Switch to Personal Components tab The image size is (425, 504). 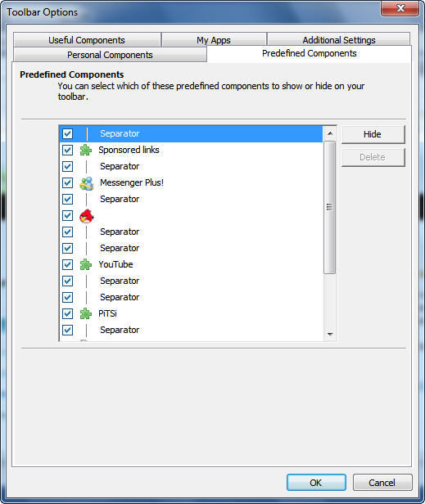point(110,55)
